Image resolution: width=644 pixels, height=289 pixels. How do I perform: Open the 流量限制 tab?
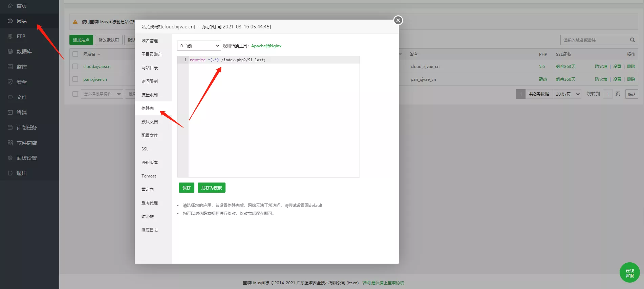150,95
